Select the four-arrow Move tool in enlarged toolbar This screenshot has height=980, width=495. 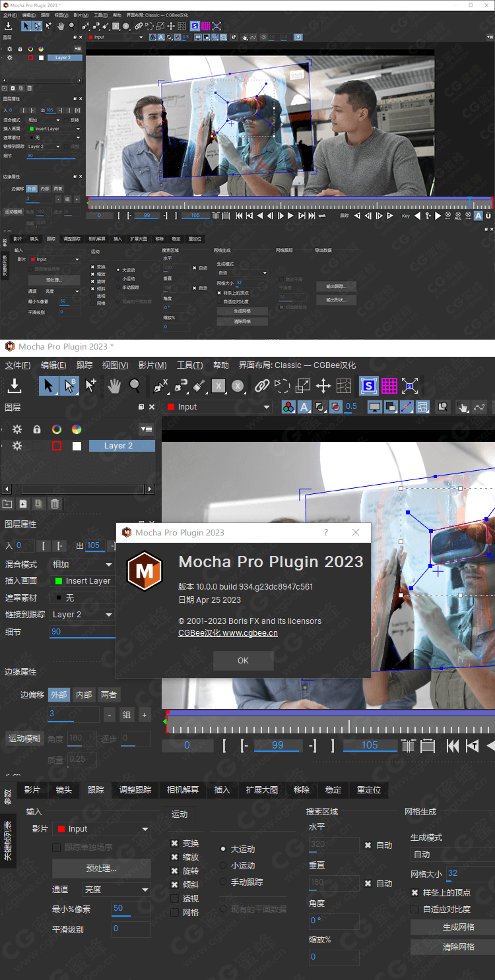click(x=323, y=386)
